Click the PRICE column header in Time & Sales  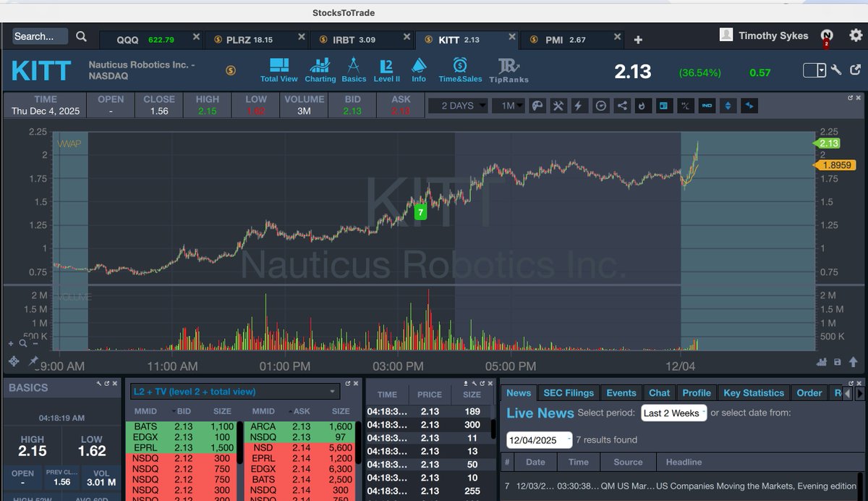[x=429, y=395]
